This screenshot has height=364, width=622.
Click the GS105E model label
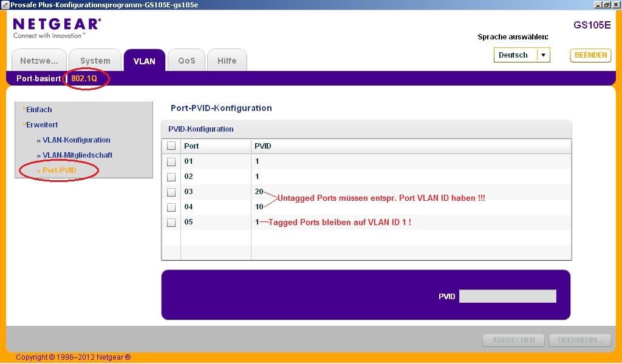(x=592, y=25)
